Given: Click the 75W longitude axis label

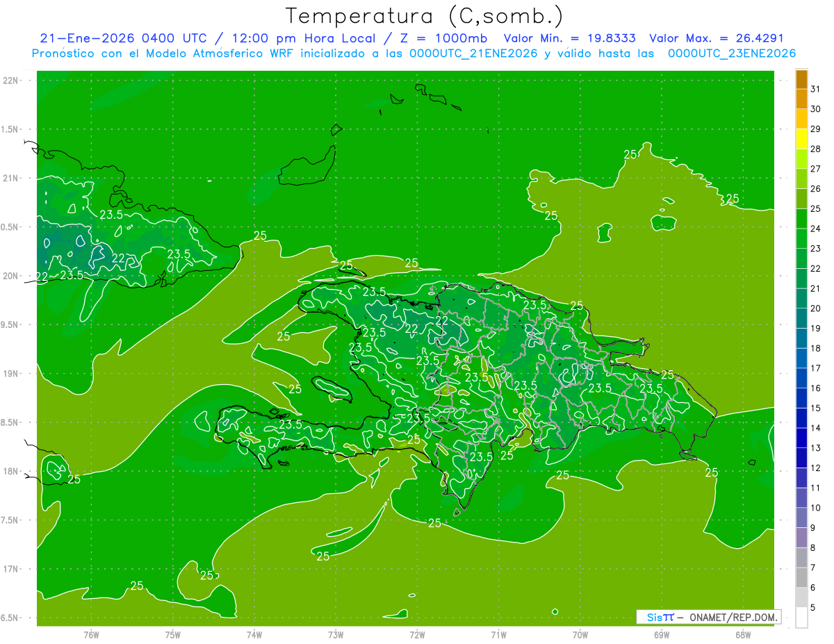Looking at the screenshot, I should pos(173,634).
